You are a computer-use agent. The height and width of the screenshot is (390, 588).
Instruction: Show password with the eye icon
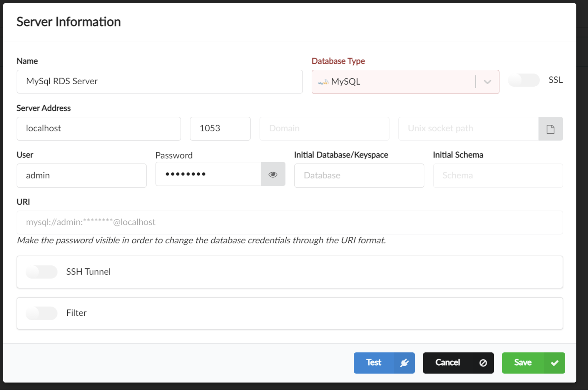pyautogui.click(x=273, y=174)
